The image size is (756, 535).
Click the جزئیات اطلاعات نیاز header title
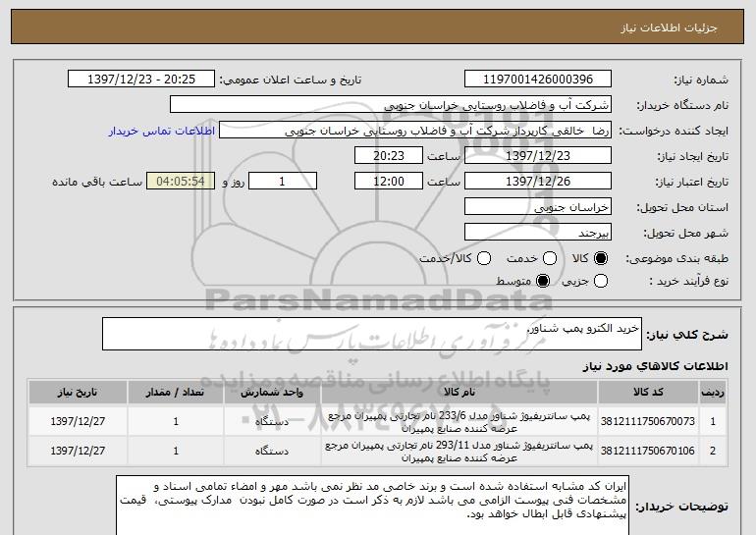tap(669, 27)
